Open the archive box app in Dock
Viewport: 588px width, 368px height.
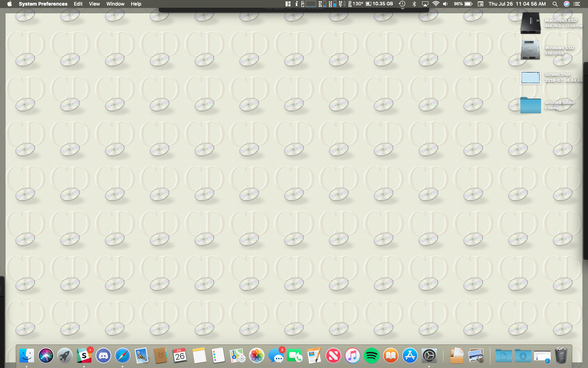tap(457, 356)
